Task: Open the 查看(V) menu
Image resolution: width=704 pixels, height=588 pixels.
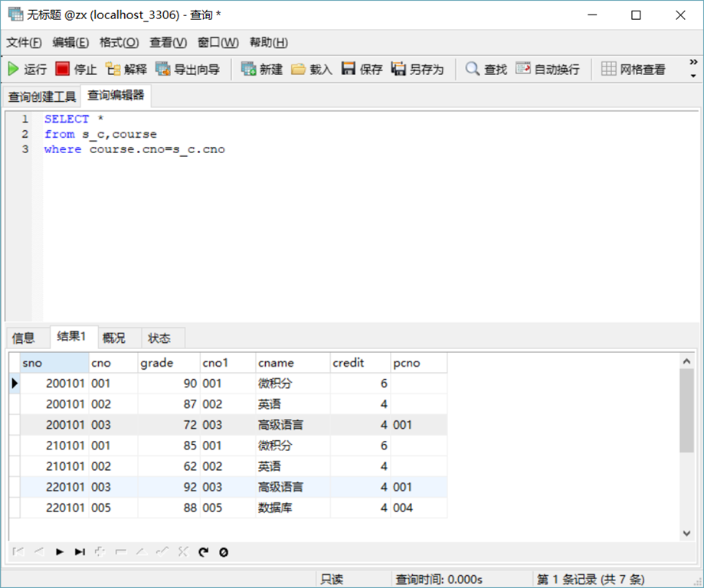Action: pos(168,43)
